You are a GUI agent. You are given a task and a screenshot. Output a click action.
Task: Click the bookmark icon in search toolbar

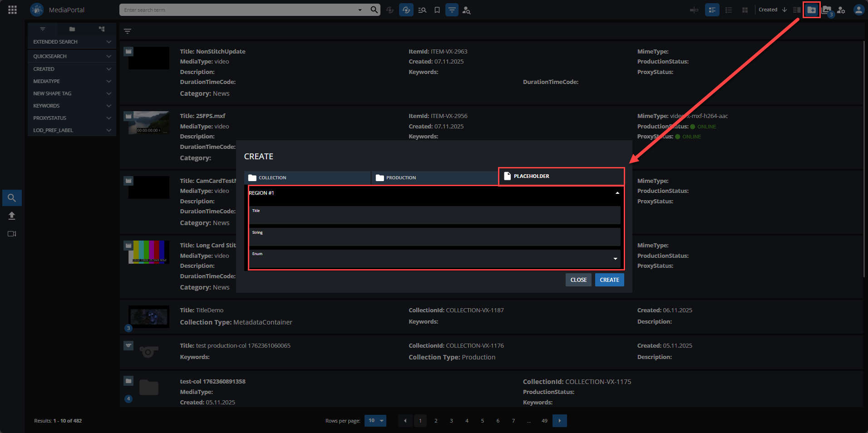[x=437, y=10]
